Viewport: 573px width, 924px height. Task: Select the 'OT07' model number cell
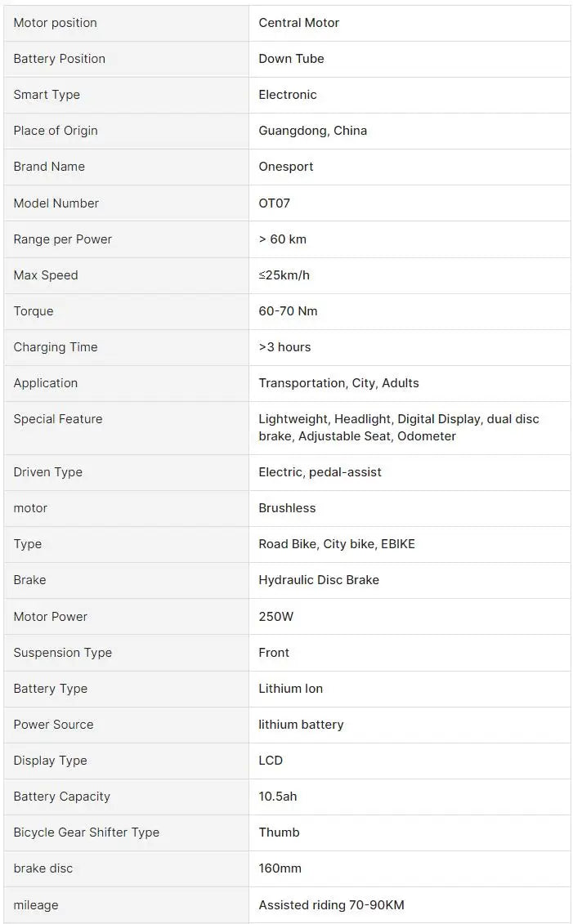[x=274, y=203]
